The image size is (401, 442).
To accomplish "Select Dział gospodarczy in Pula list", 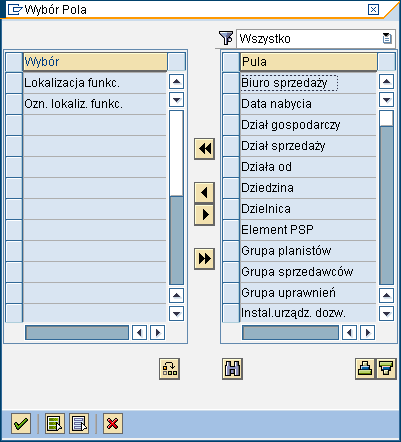I will [x=308, y=125].
